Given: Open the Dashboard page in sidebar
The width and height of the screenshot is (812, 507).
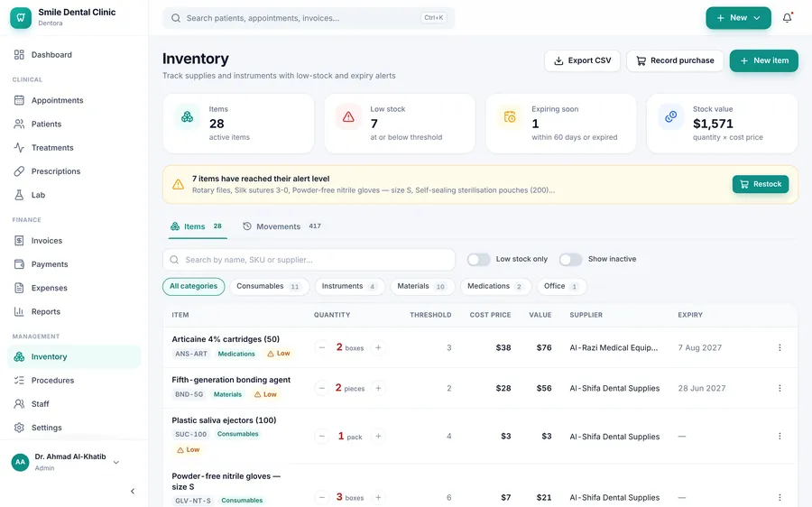Looking at the screenshot, I should (74, 55).
